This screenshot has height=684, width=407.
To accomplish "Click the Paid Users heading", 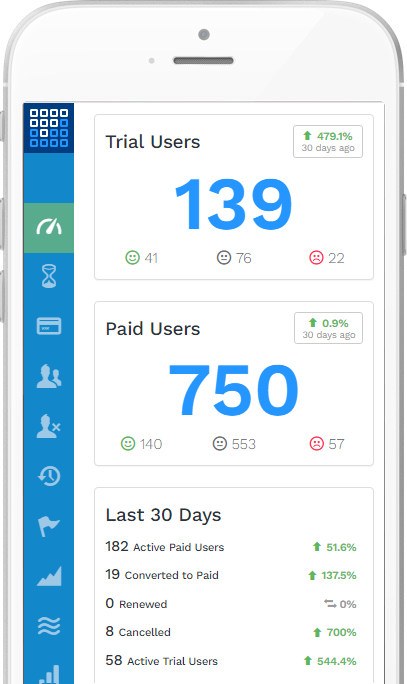I will click(x=153, y=328).
